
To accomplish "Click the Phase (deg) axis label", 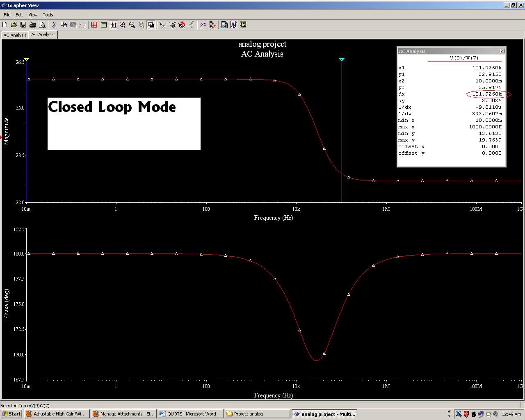I will [6, 304].
